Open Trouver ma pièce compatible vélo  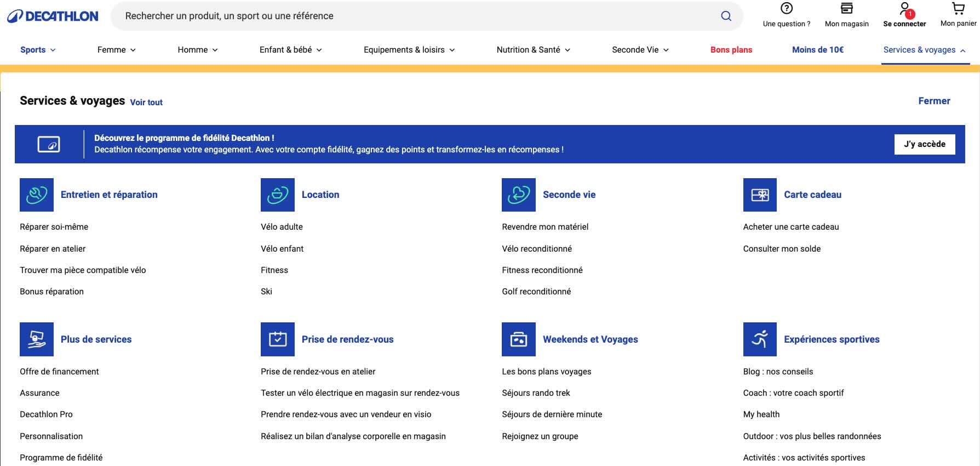(83, 270)
